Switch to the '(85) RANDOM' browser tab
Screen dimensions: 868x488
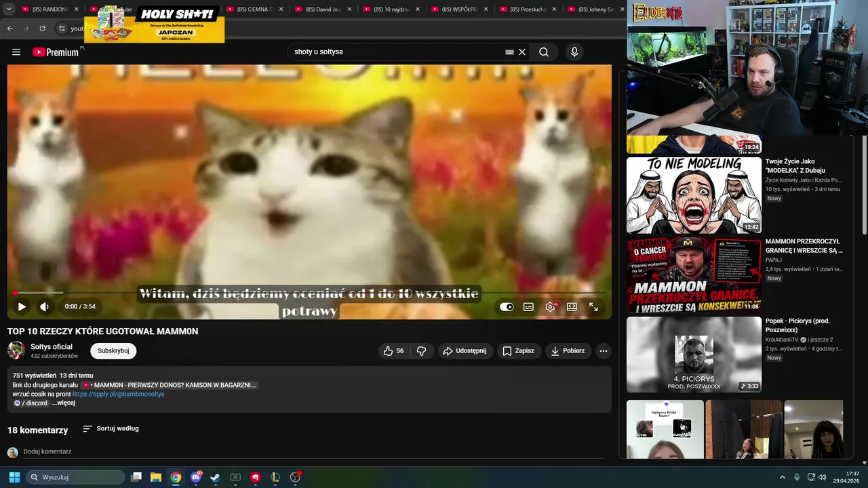click(x=49, y=9)
